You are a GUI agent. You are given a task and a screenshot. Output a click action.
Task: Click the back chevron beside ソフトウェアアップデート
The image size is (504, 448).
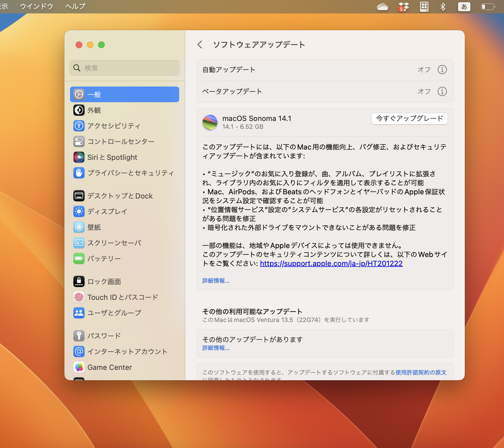[x=200, y=45]
